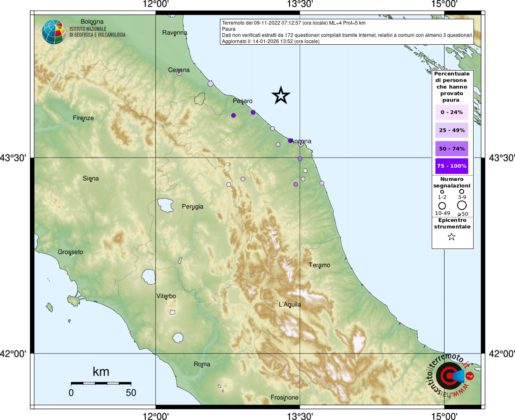Click the Viterbo city label
Screen dimensions: 515x420
pyautogui.click(x=166, y=296)
